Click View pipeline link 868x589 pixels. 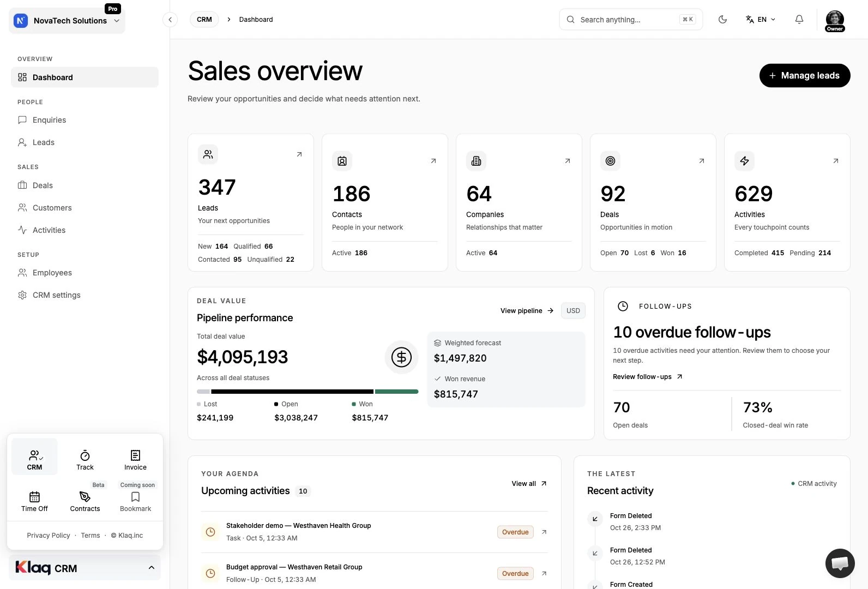(x=527, y=311)
